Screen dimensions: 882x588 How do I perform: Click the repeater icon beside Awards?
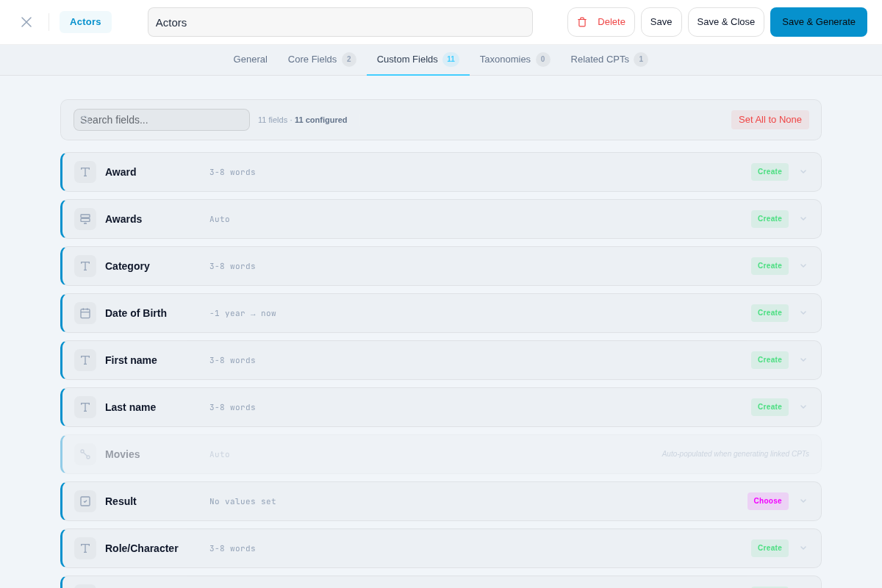85,219
